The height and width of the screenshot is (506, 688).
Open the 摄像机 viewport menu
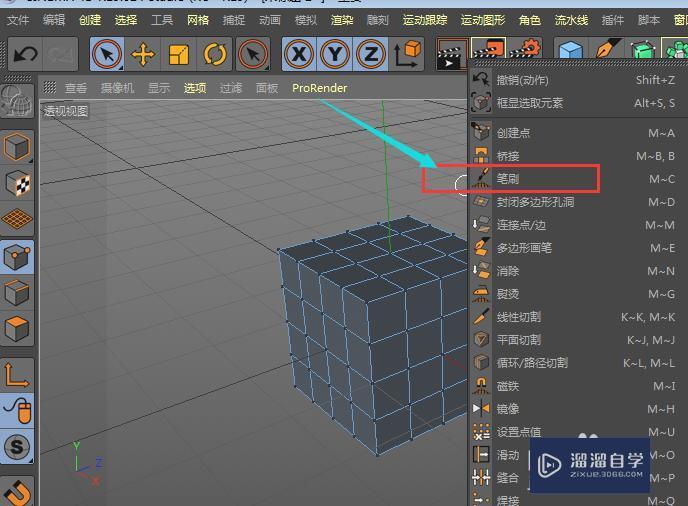(117, 88)
